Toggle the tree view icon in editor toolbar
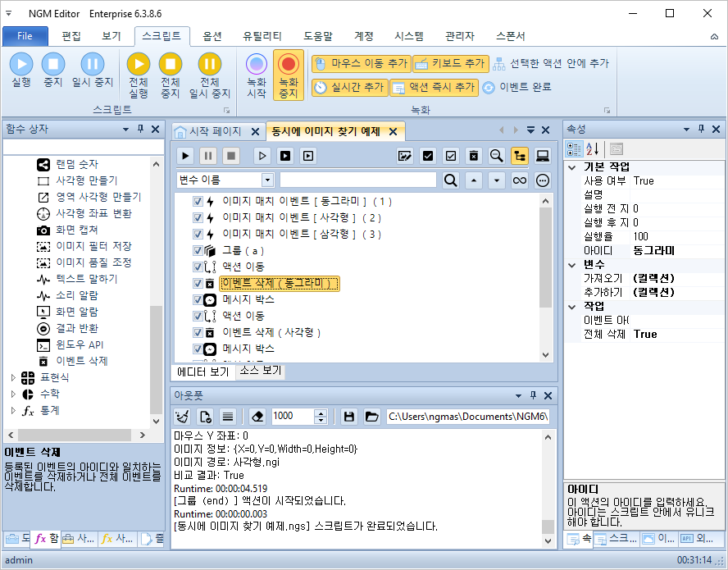 click(520, 156)
